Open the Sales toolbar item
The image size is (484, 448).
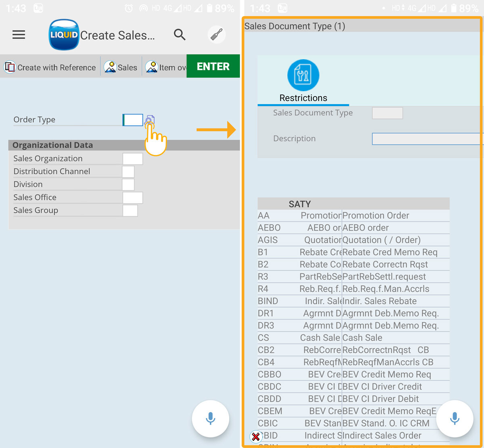coord(121,67)
